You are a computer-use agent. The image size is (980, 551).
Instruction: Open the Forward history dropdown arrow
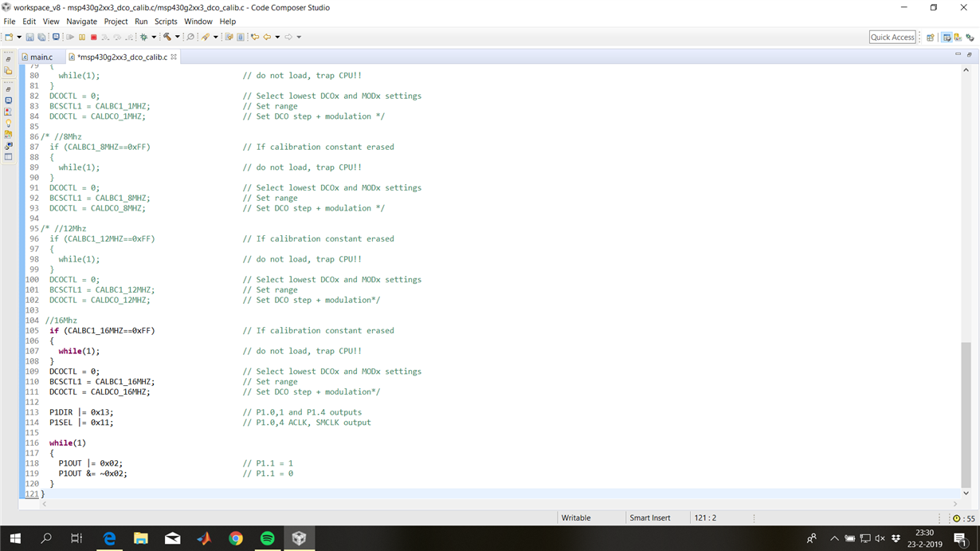coord(299,37)
